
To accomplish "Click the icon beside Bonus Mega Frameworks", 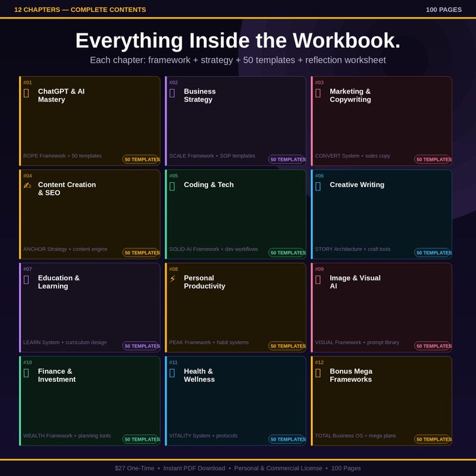I will (x=318, y=373).
